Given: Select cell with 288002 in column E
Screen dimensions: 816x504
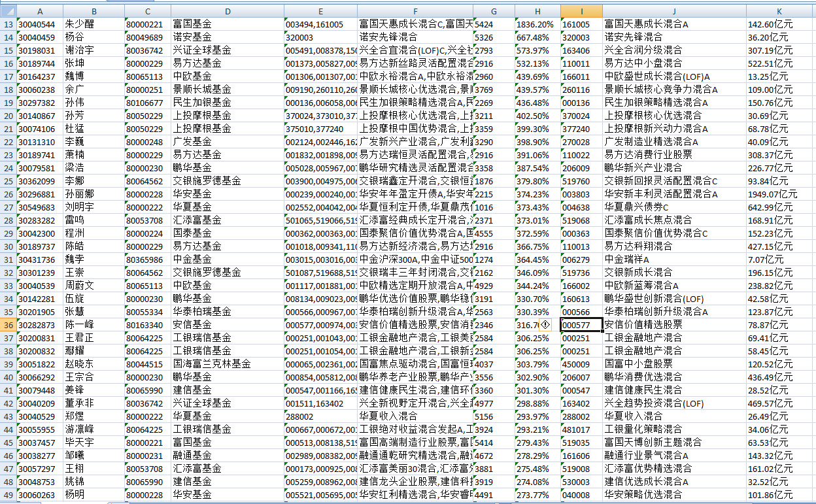Looking at the screenshot, I should [x=320, y=416].
